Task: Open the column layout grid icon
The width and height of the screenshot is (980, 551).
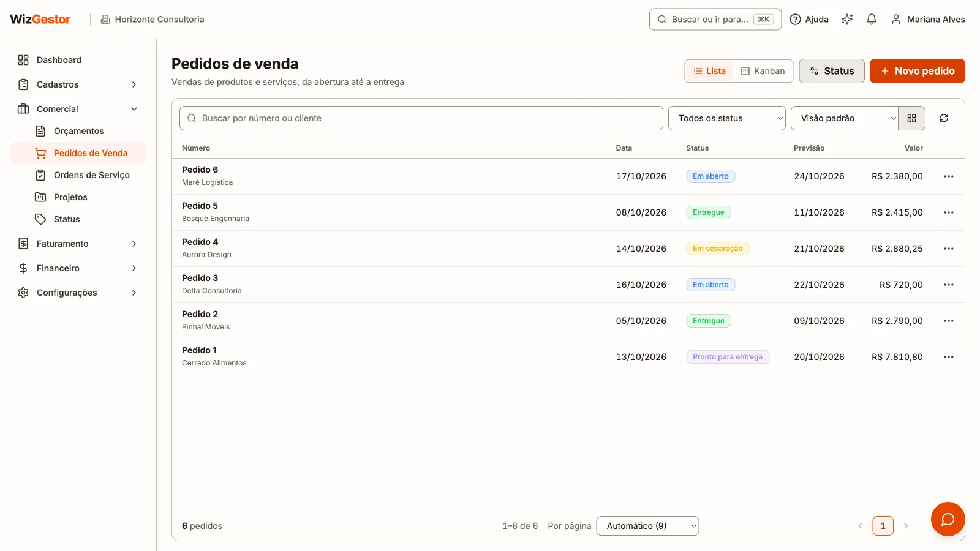Action: [x=911, y=118]
